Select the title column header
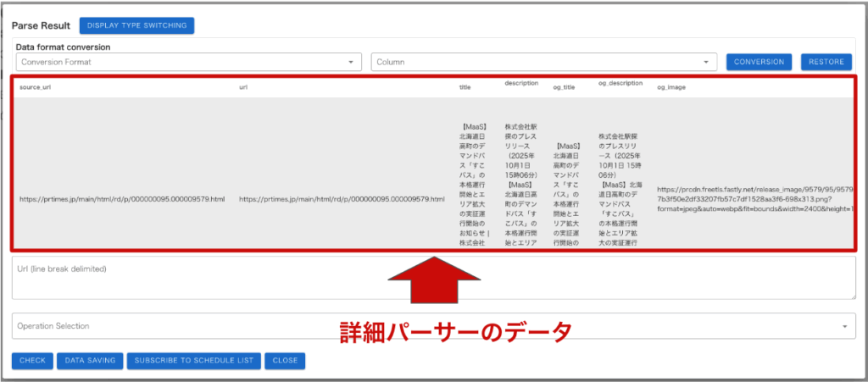868x382 pixels. [x=465, y=86]
